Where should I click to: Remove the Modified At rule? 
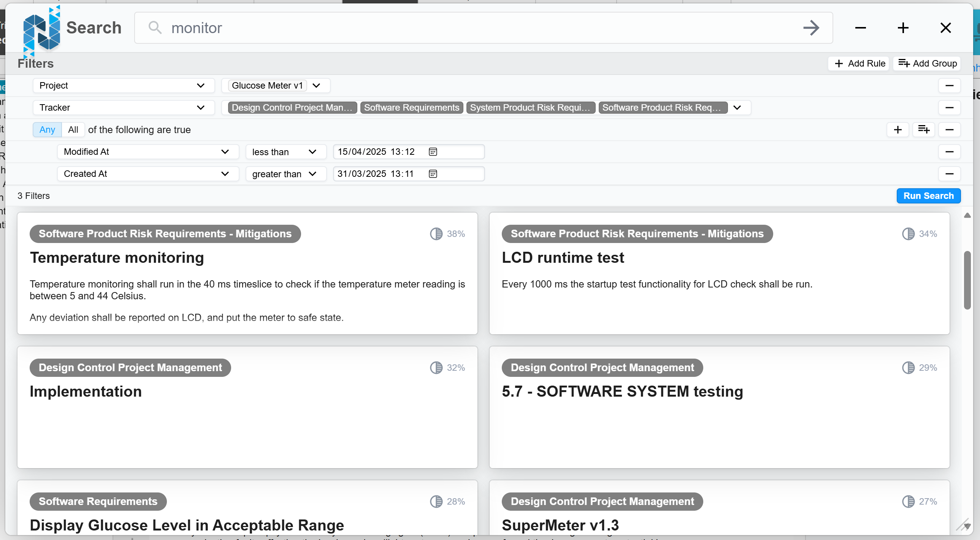click(x=949, y=152)
